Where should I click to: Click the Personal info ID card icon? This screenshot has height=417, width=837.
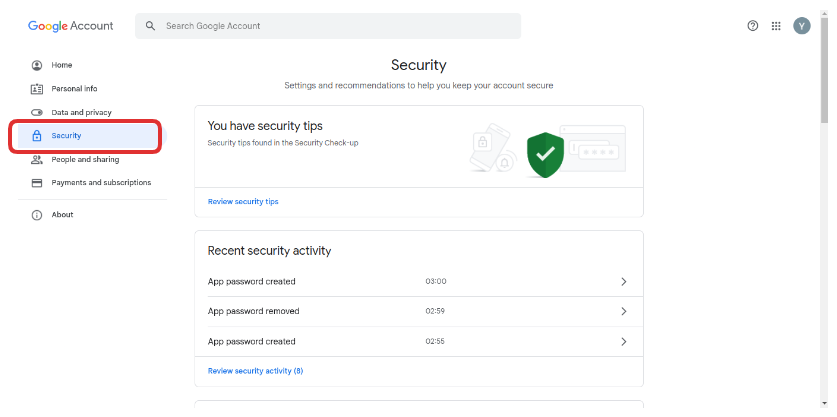pyautogui.click(x=37, y=89)
